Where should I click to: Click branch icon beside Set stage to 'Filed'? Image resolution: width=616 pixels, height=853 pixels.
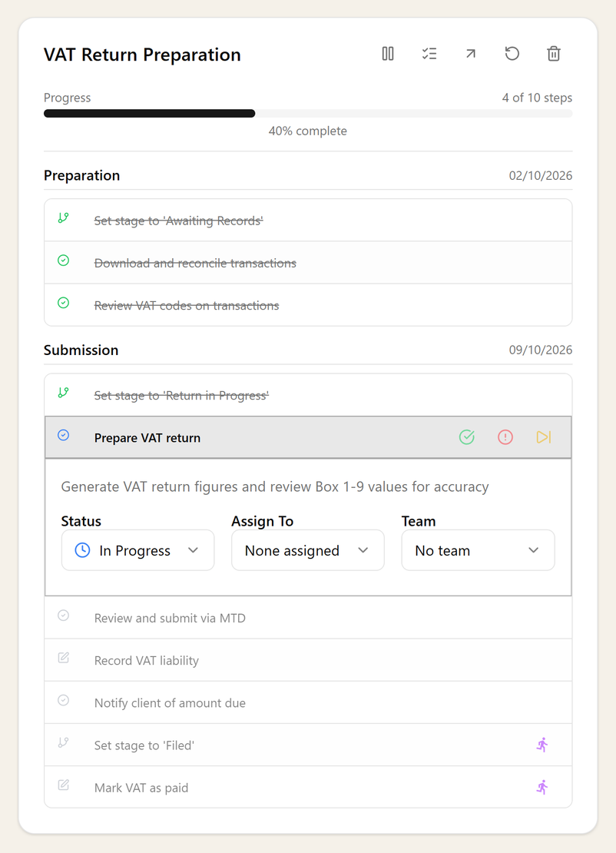(x=64, y=742)
